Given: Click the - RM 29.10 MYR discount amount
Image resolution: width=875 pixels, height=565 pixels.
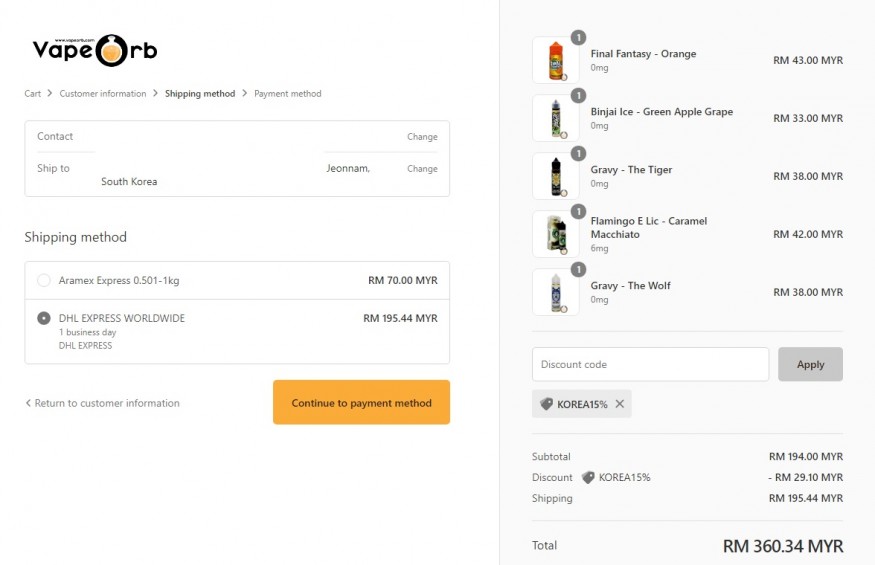Looking at the screenshot, I should (805, 477).
